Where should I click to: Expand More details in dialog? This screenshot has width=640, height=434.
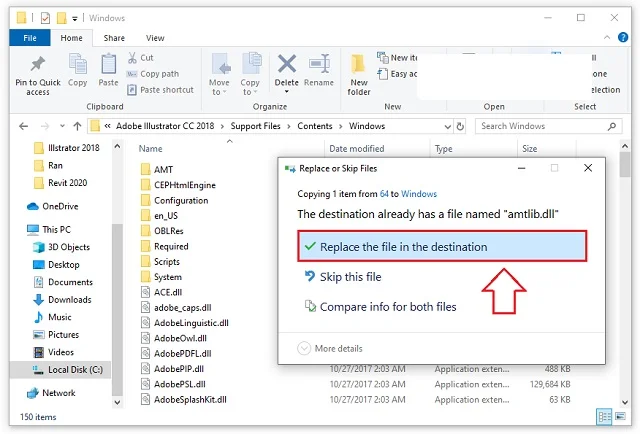[330, 348]
